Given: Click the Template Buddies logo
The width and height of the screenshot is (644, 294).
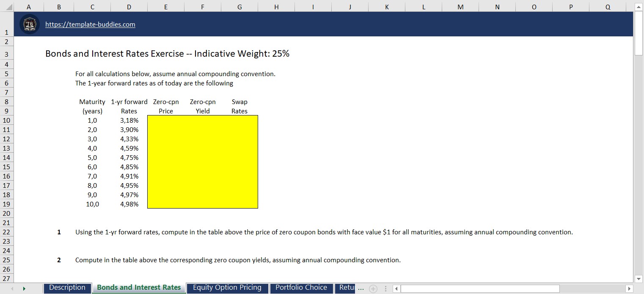Looking at the screenshot, I should click(29, 24).
